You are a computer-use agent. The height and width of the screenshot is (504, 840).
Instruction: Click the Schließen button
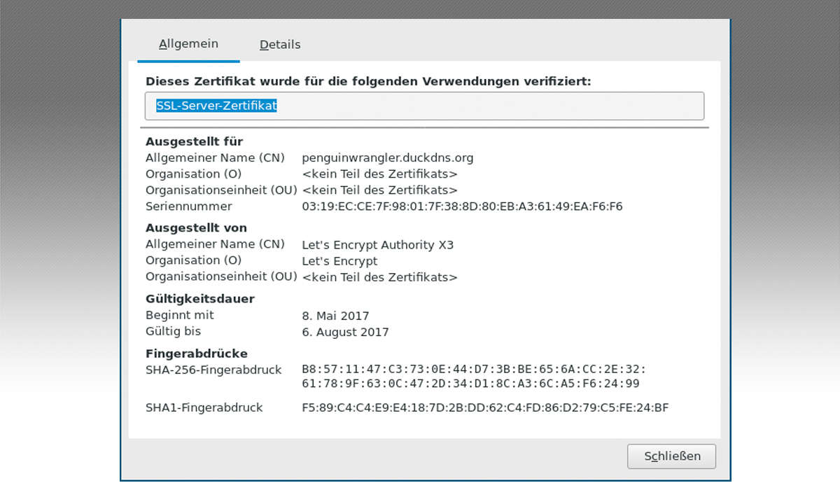(x=671, y=456)
